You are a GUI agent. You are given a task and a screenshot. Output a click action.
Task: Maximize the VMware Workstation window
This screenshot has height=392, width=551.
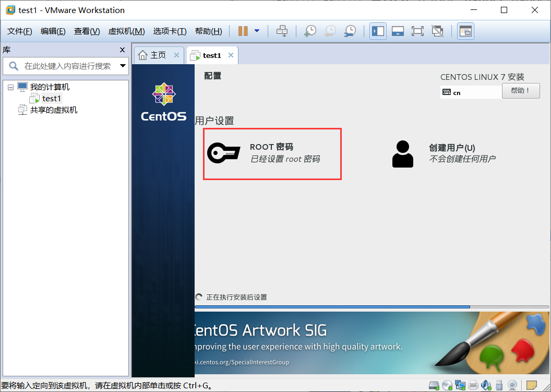click(x=504, y=10)
